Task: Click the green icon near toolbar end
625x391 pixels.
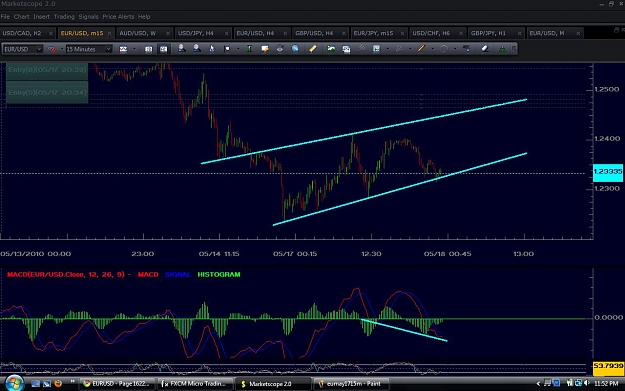Action: pos(502,49)
